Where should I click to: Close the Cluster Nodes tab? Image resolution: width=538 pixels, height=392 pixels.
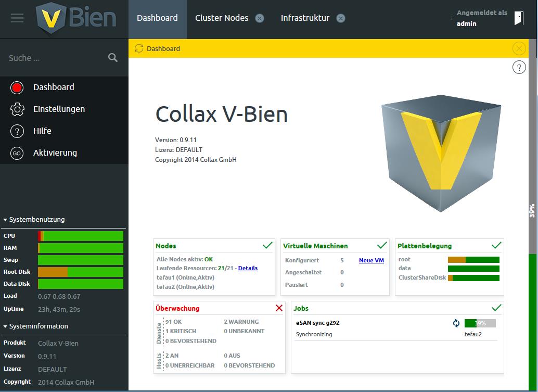point(260,18)
